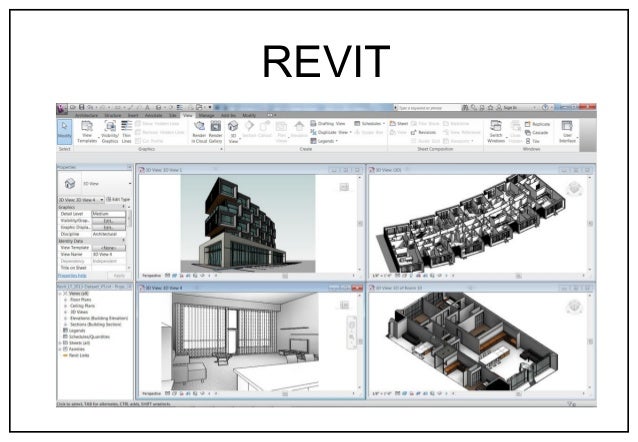Click the Detail Level Medium value

(x=109, y=214)
